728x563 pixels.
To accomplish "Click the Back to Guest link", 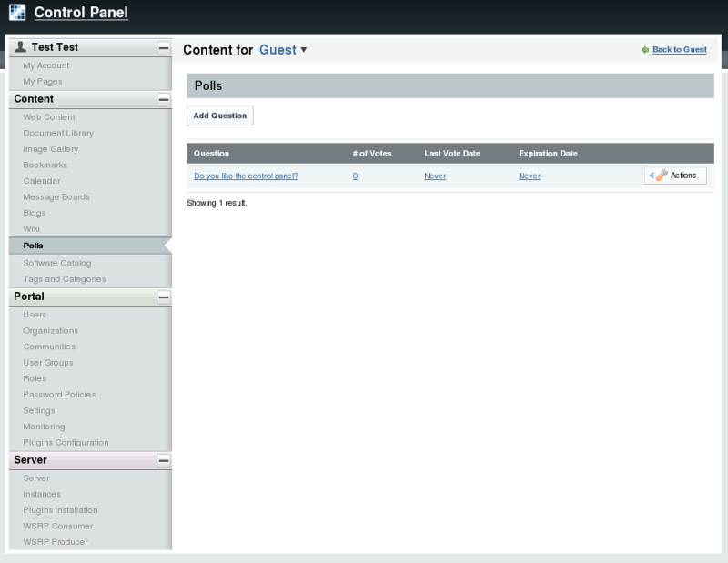I will coord(679,50).
